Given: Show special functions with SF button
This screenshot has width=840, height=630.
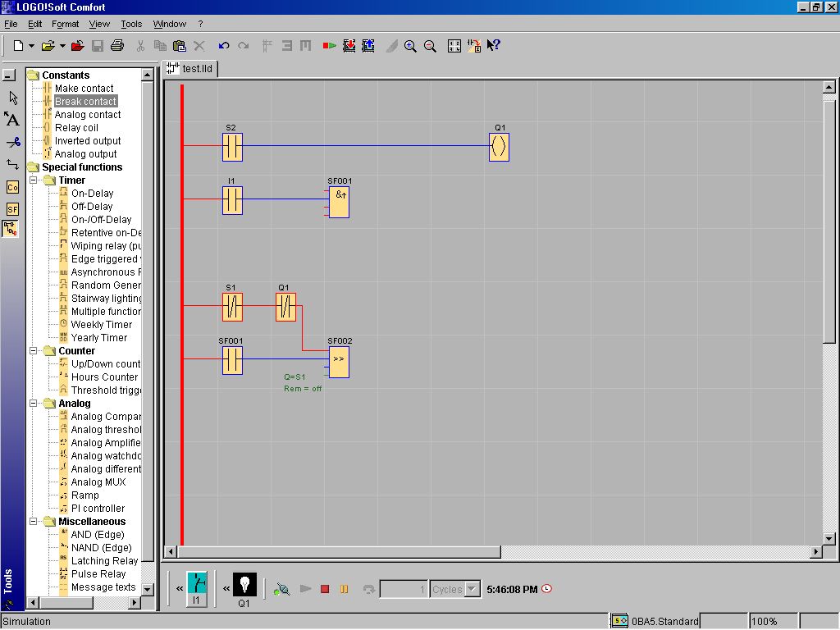Looking at the screenshot, I should click(12, 209).
